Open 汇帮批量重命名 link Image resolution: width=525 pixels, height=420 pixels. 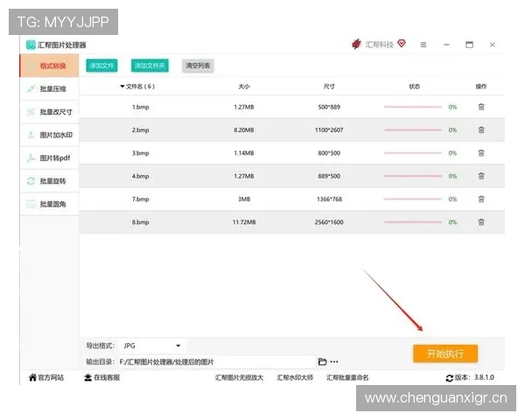coord(347,378)
